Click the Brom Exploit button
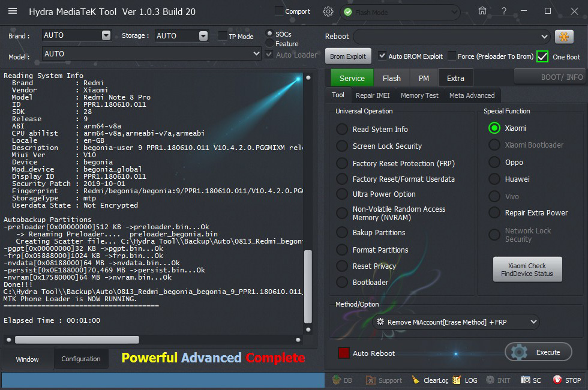This screenshot has width=588, height=390. tap(347, 56)
